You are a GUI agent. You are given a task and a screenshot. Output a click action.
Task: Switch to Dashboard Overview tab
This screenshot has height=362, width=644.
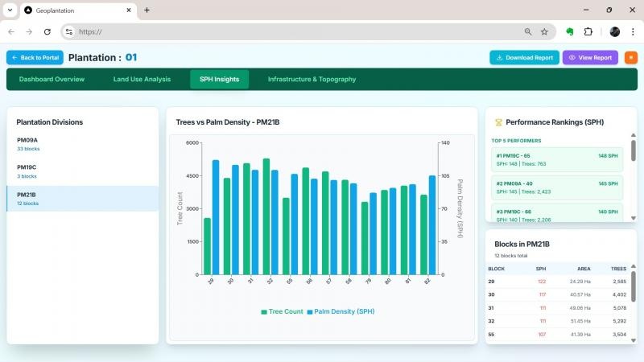click(52, 79)
